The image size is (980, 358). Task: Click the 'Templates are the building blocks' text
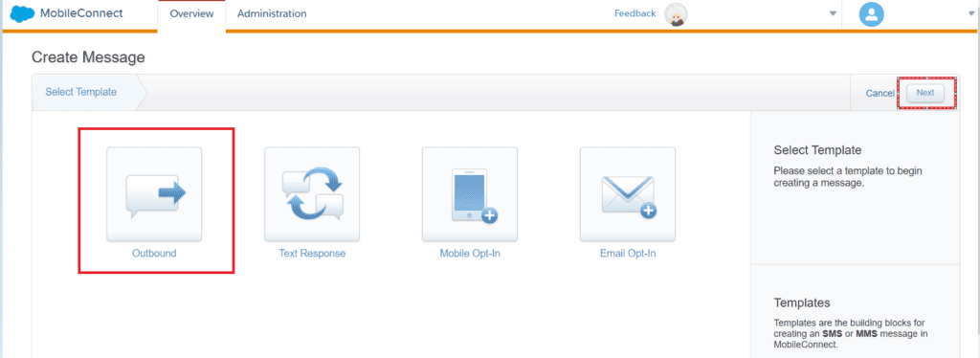(851, 334)
